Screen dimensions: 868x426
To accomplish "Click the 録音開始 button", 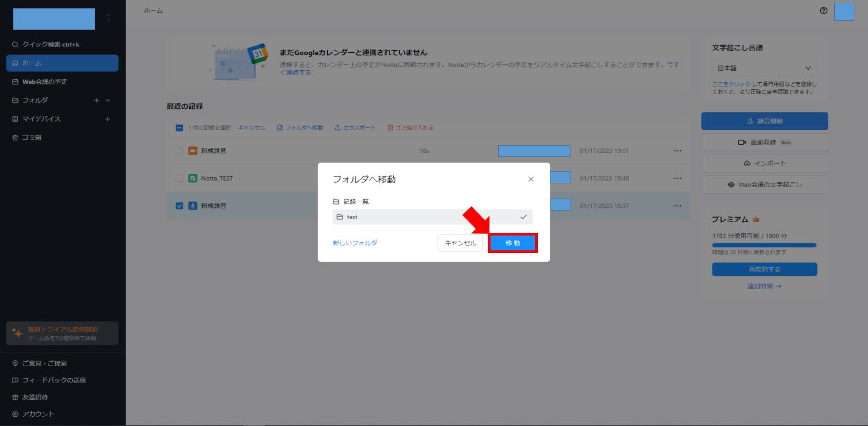I will (x=764, y=121).
